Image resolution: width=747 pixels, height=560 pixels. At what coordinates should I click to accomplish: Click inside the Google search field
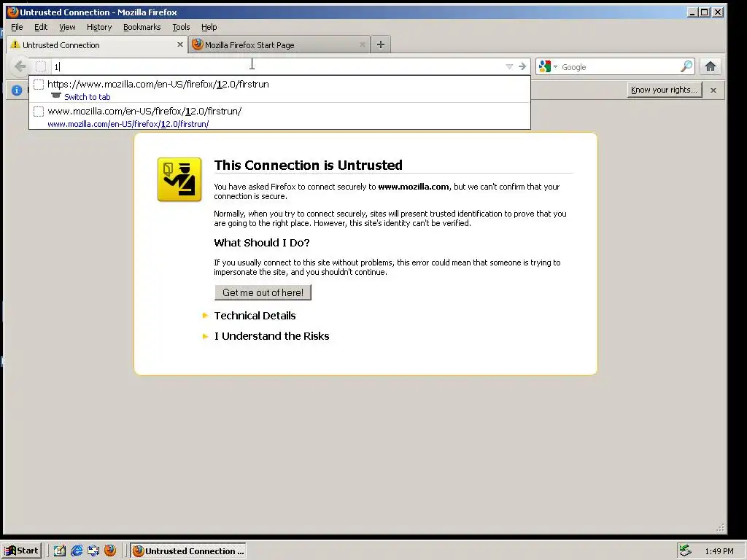click(619, 66)
